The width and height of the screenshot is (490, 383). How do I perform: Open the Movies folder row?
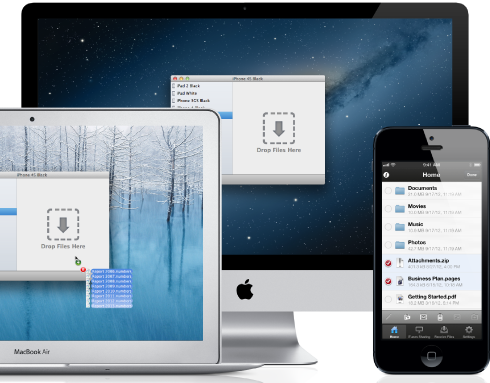(x=431, y=209)
